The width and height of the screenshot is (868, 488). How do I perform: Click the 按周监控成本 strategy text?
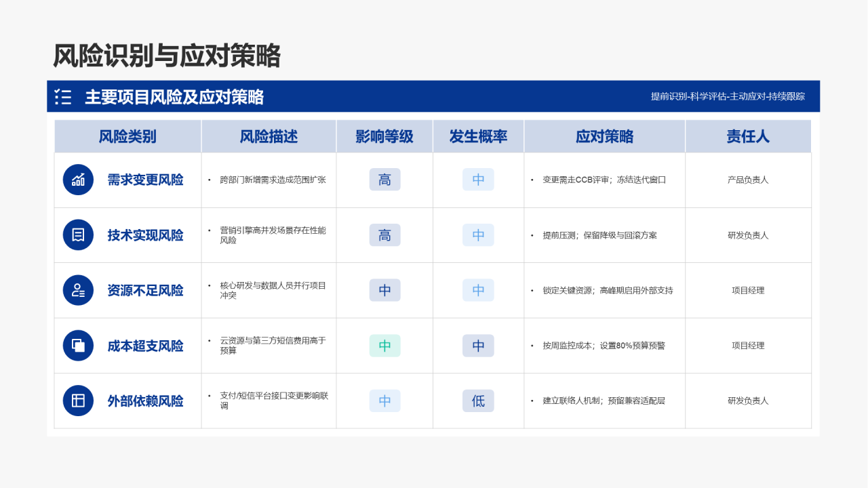point(568,346)
